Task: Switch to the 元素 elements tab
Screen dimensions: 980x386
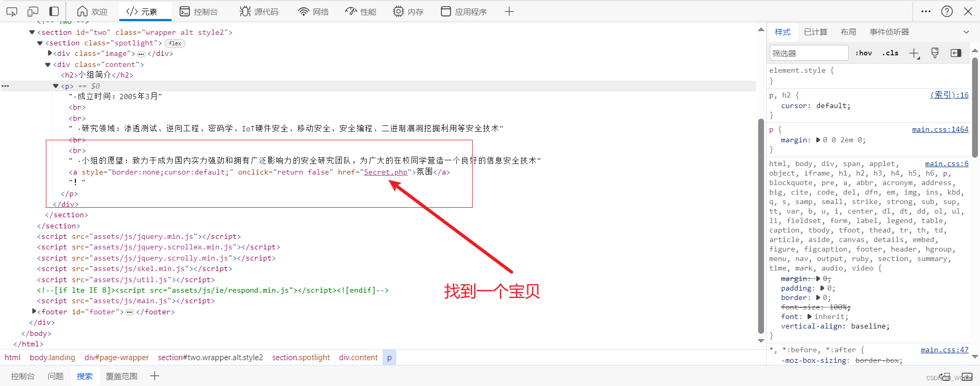Action: (142, 11)
